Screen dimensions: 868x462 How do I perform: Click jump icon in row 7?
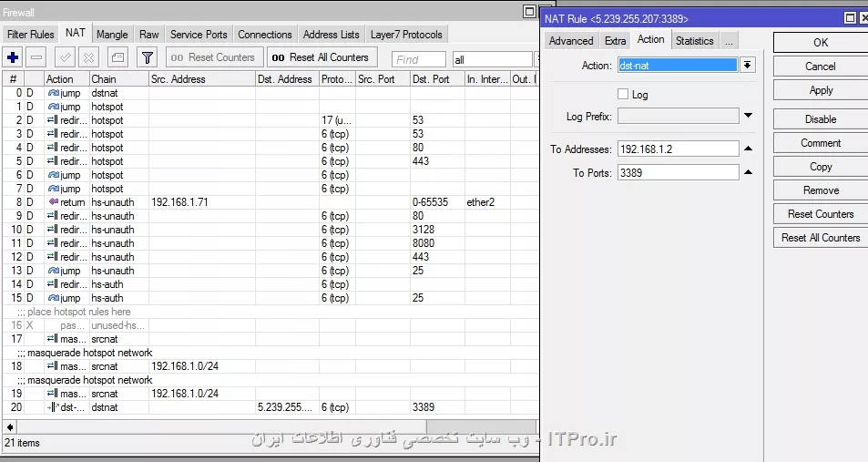tap(53, 189)
